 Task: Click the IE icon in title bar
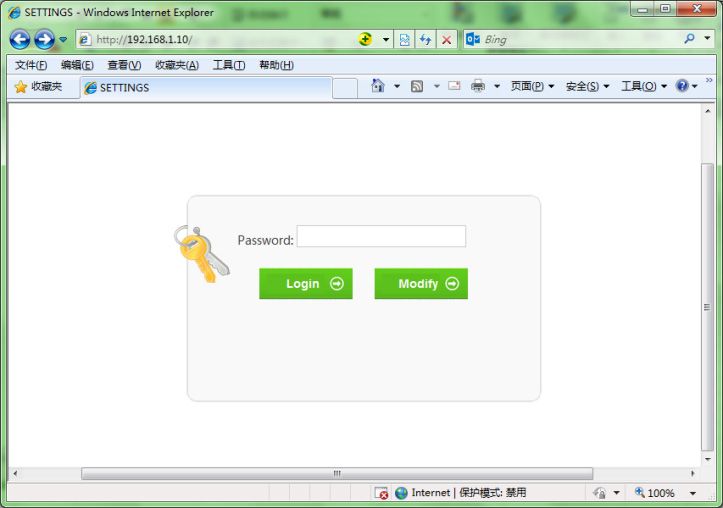(x=15, y=12)
